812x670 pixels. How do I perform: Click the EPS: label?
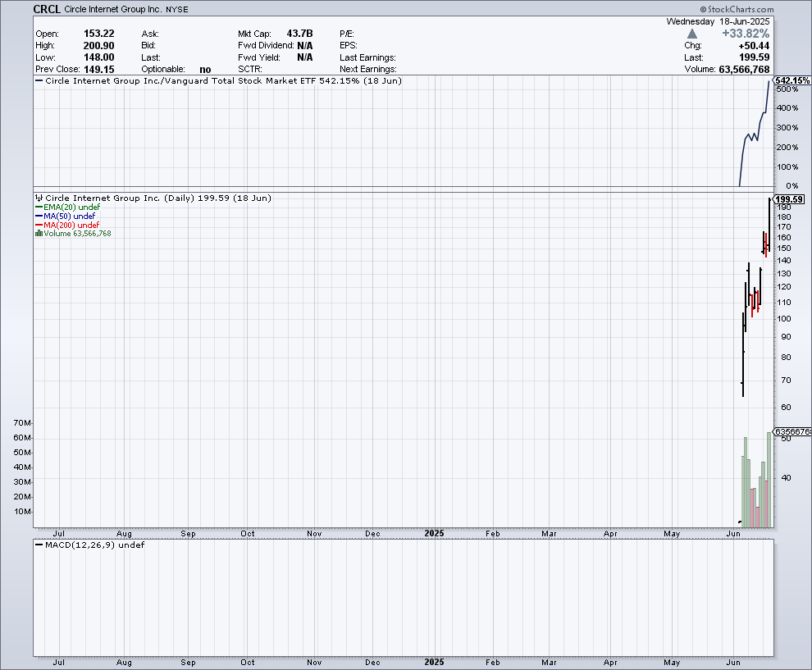(x=349, y=46)
